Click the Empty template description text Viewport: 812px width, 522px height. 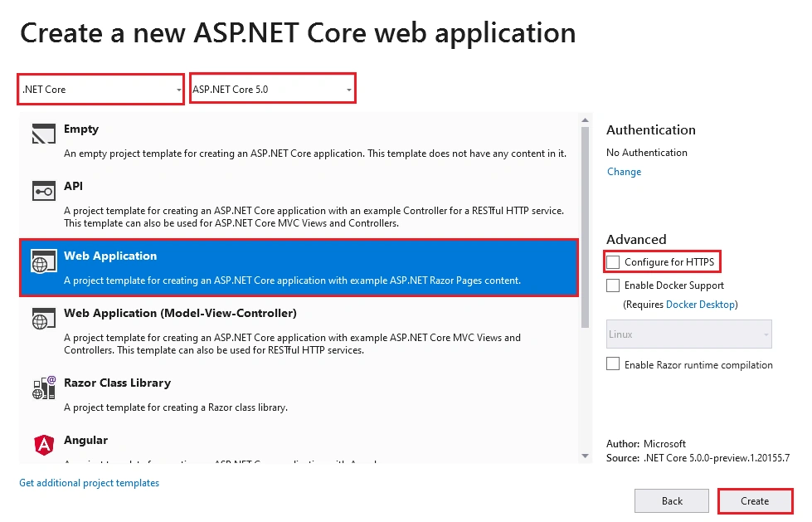coord(315,154)
